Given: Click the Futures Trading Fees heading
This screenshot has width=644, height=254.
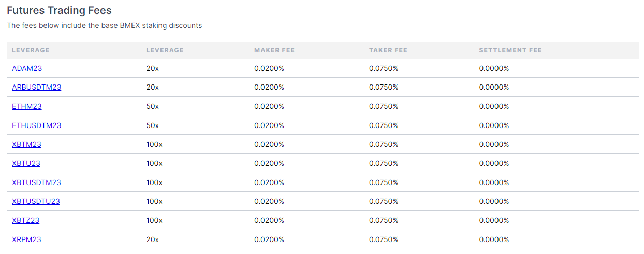Looking at the screenshot, I should pos(59,10).
